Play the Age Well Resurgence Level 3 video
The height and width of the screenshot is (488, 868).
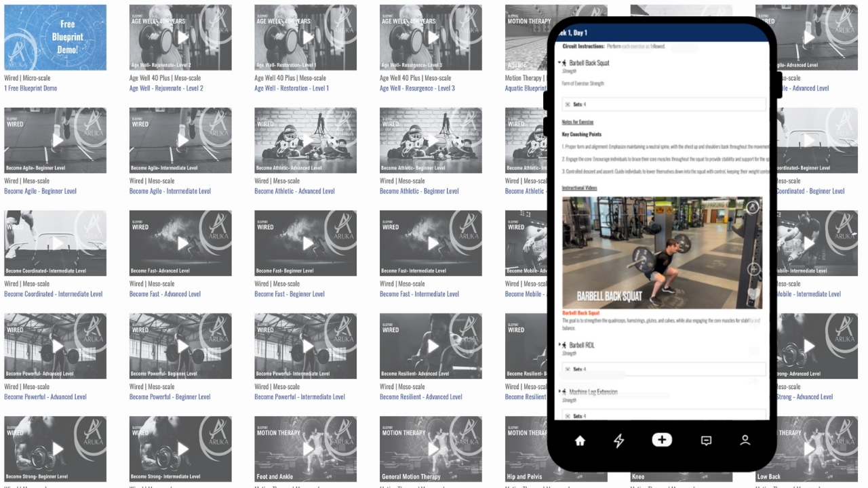click(433, 37)
